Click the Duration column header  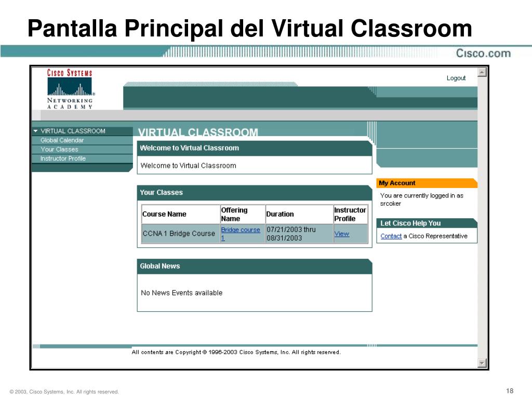pyautogui.click(x=299, y=214)
